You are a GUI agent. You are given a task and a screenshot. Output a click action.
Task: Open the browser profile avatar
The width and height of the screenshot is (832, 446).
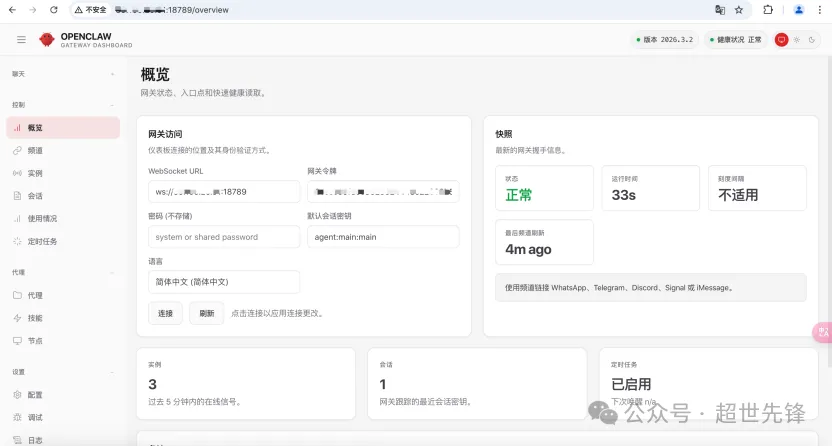point(799,10)
